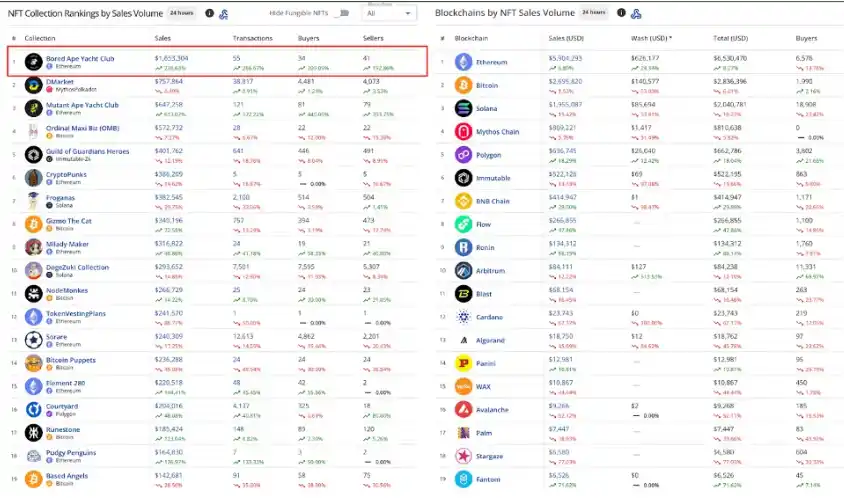This screenshot has height=498, width=844.
Task: Open the Pudgy Penguins collection link
Action: pyautogui.click(x=71, y=452)
